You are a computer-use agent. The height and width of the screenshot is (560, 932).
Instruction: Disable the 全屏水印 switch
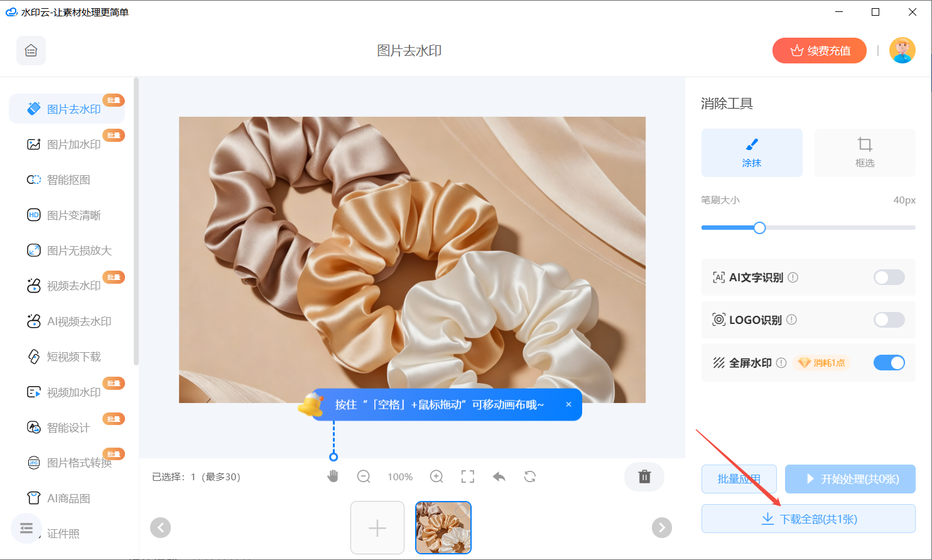[889, 362]
